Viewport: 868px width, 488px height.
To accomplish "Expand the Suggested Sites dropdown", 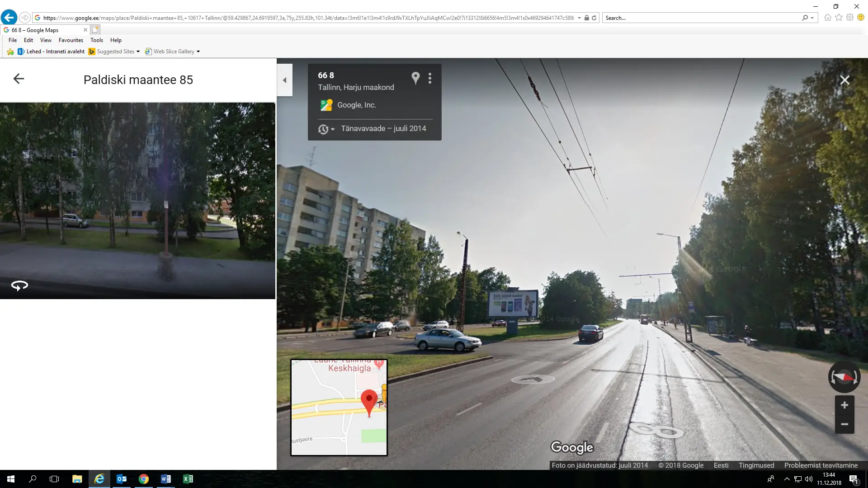I will [138, 52].
